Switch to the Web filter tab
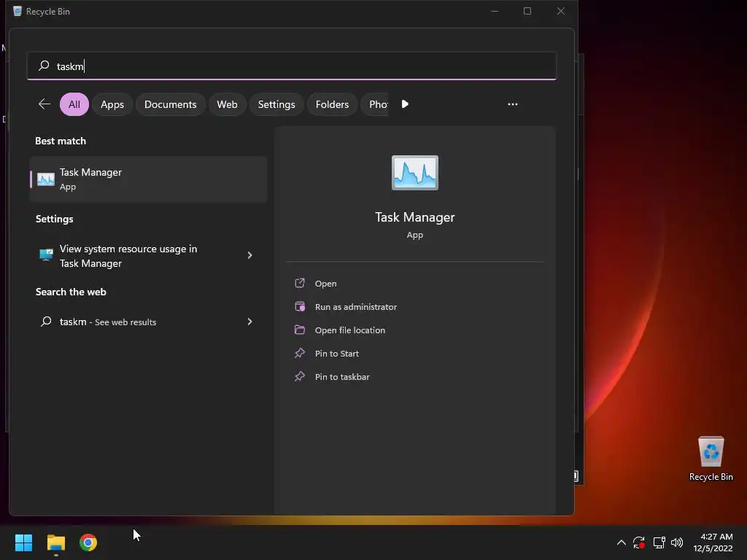The image size is (747, 560). coord(227,104)
